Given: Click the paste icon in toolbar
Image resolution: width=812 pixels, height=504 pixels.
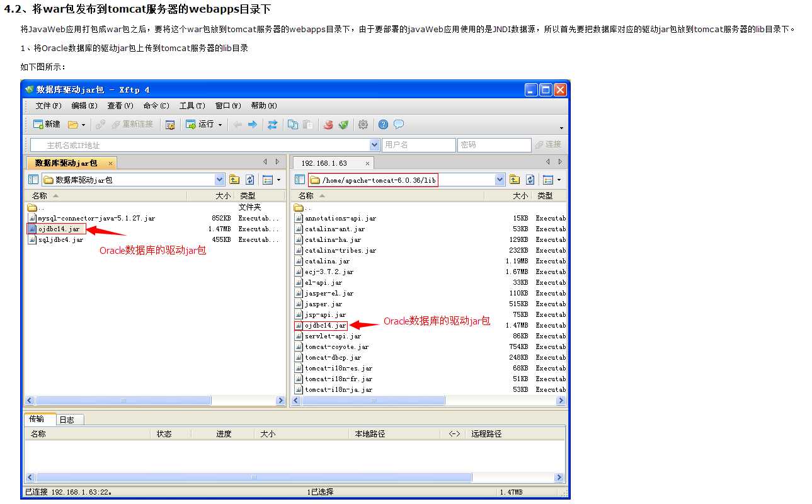Looking at the screenshot, I should coord(308,125).
